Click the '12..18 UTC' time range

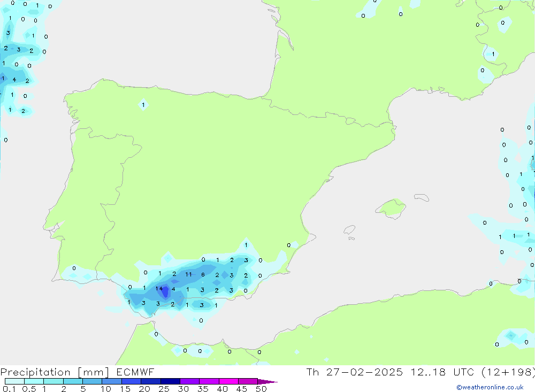coord(442,372)
